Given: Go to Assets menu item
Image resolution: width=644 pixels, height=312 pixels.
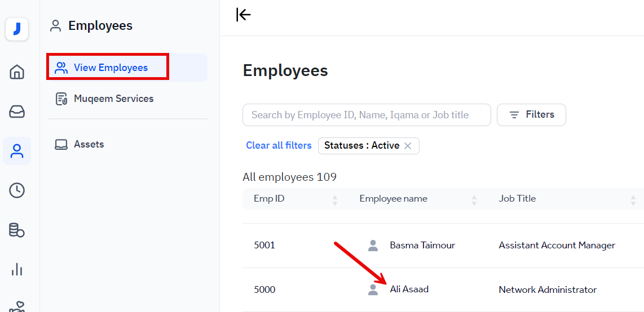Looking at the screenshot, I should (x=89, y=144).
